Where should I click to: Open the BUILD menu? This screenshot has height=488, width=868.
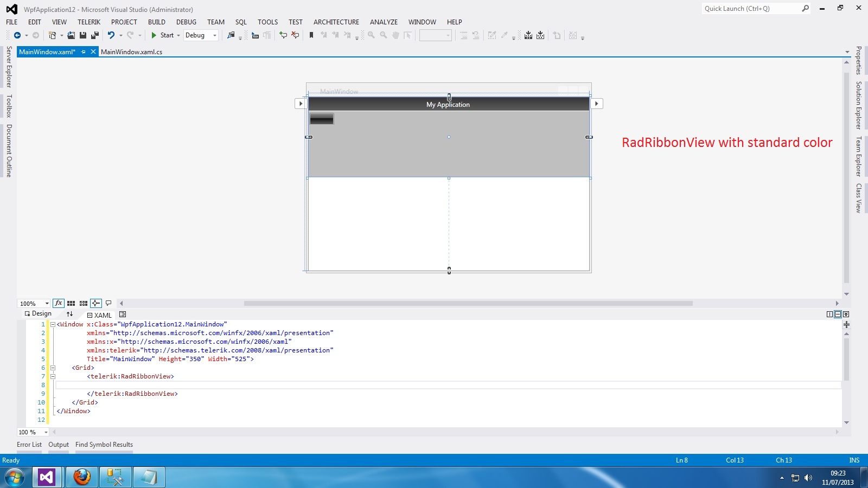click(x=157, y=22)
